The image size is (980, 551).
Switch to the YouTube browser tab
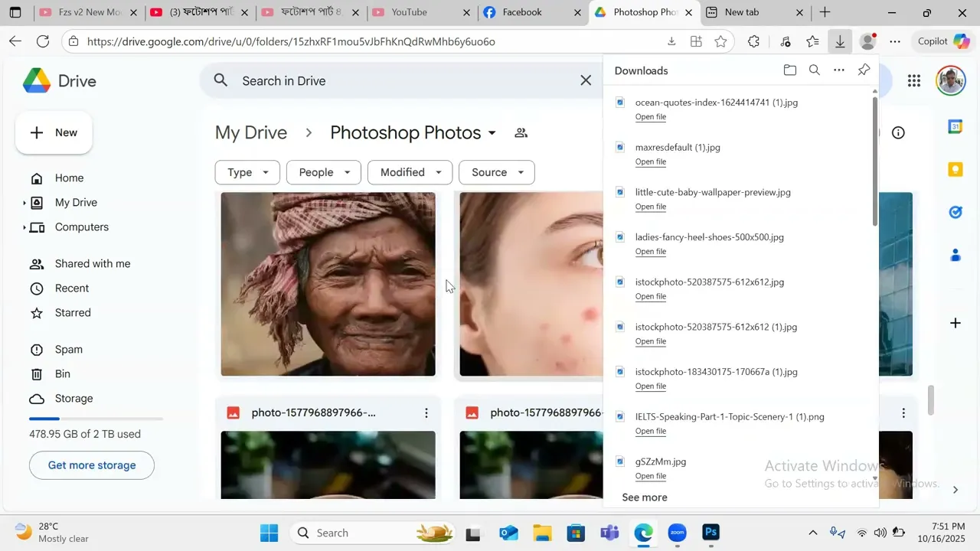[420, 12]
